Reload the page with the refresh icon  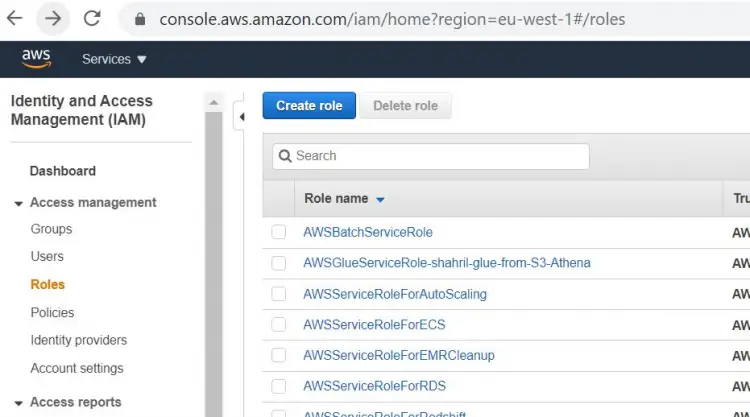[x=92, y=19]
